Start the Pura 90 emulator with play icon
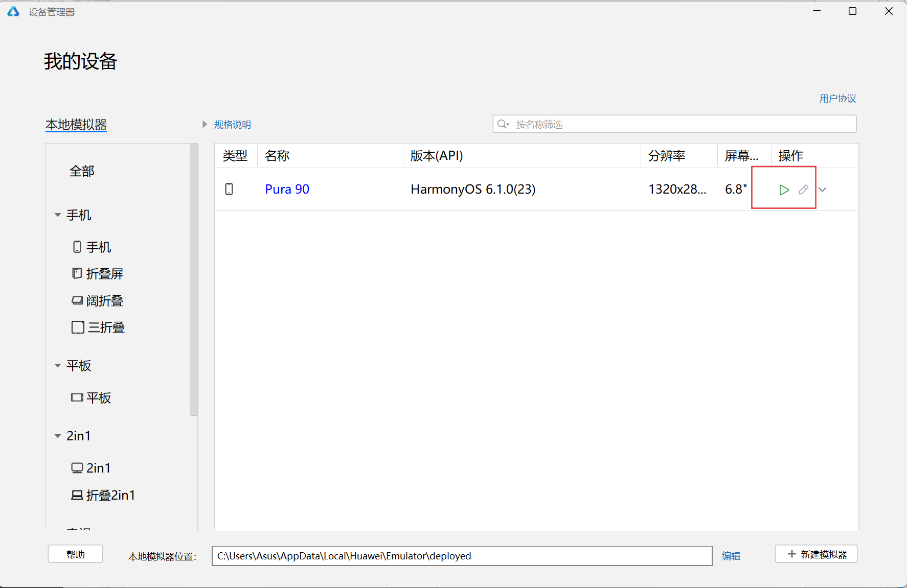Image resolution: width=907 pixels, height=588 pixels. pyautogui.click(x=784, y=190)
